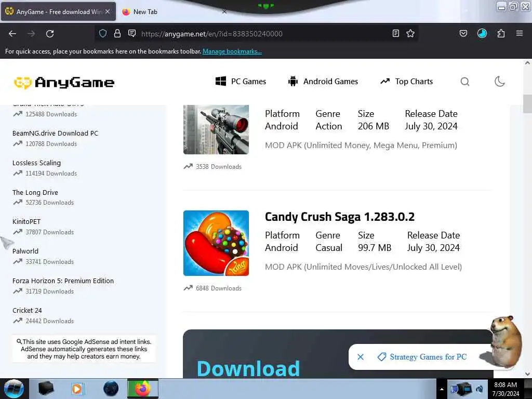Dismiss the Strategy Games ad popup

361,357
